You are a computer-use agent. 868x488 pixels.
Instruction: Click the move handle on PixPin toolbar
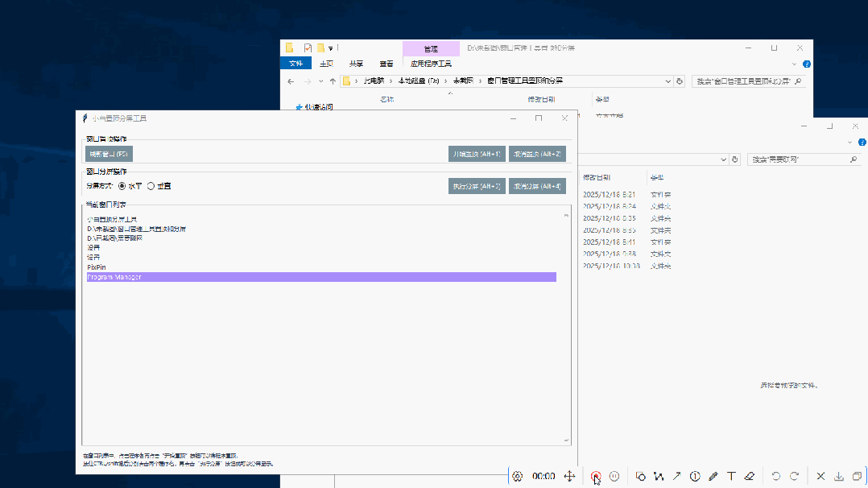coord(569,477)
